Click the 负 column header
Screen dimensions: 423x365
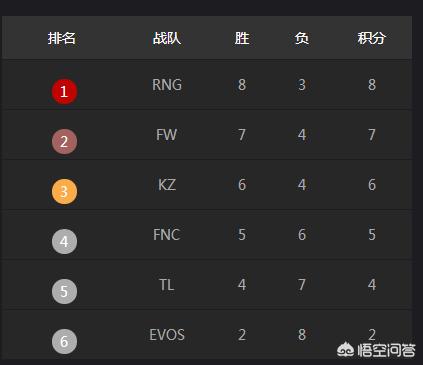point(302,38)
